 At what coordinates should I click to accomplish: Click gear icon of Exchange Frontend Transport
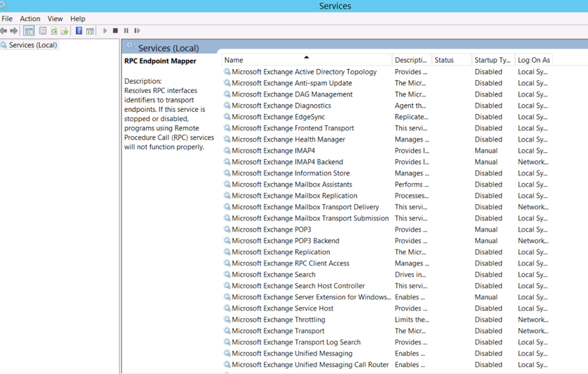tap(227, 127)
